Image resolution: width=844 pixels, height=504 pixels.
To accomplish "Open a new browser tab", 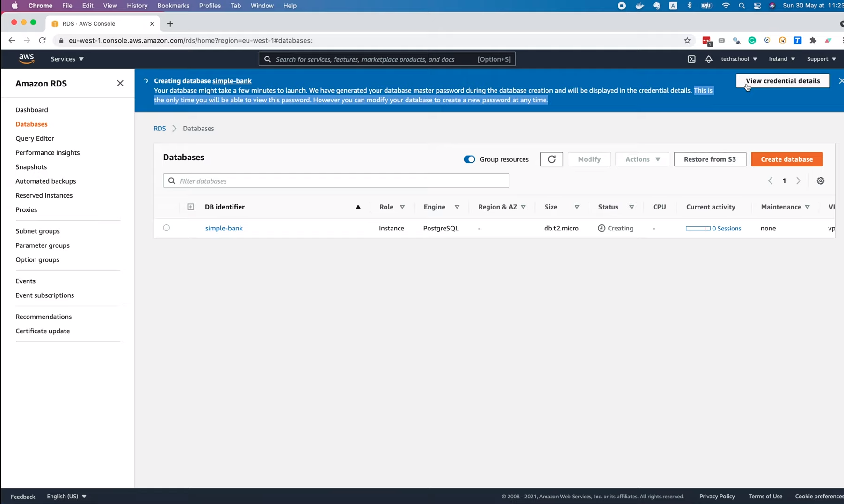I will pos(170,24).
